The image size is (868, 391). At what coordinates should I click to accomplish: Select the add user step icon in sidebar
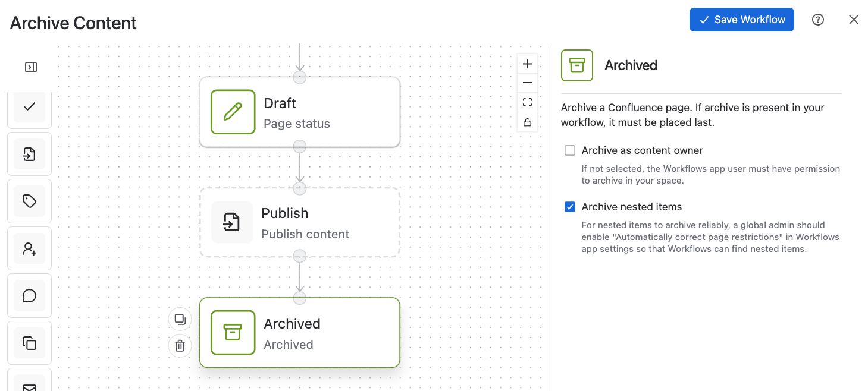tap(29, 248)
